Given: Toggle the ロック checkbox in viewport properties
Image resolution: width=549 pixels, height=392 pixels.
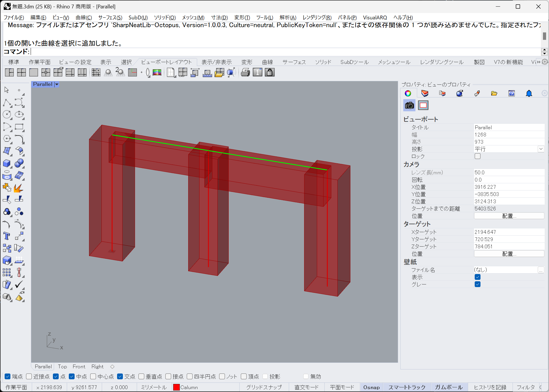Looking at the screenshot, I should (478, 156).
